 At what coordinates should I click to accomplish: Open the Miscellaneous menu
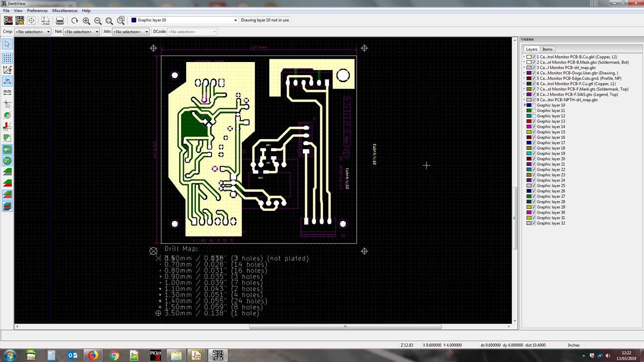click(65, 11)
